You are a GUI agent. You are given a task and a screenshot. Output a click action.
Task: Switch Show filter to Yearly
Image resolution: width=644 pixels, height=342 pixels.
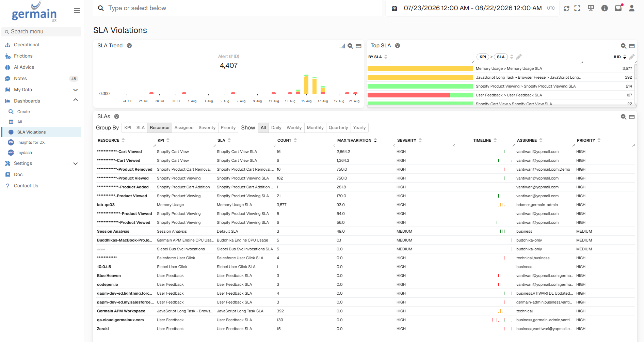(359, 128)
